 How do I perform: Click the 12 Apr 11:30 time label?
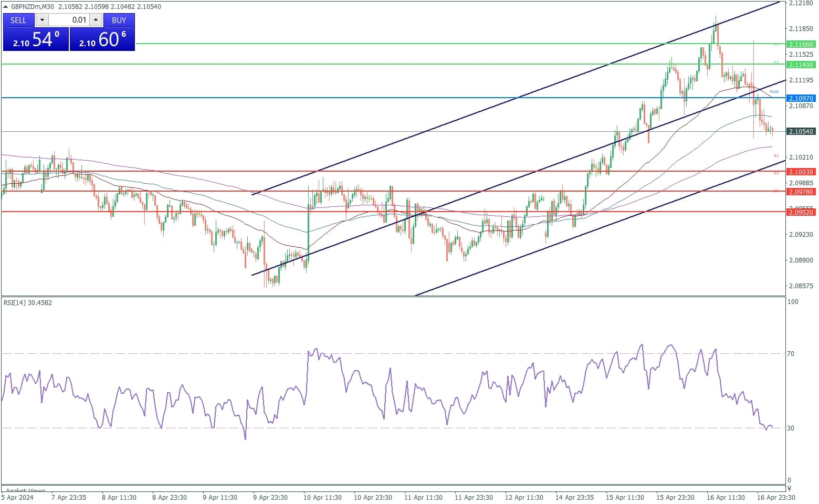(x=524, y=498)
